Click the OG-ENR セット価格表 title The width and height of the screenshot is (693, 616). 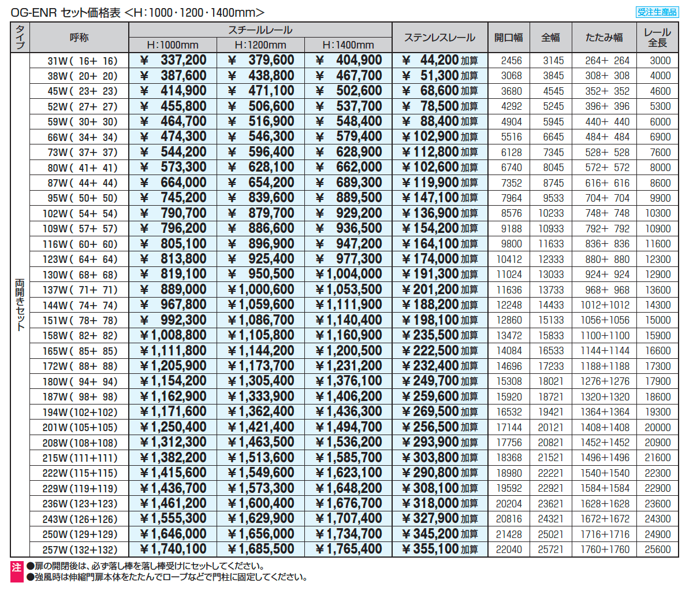click(x=137, y=13)
